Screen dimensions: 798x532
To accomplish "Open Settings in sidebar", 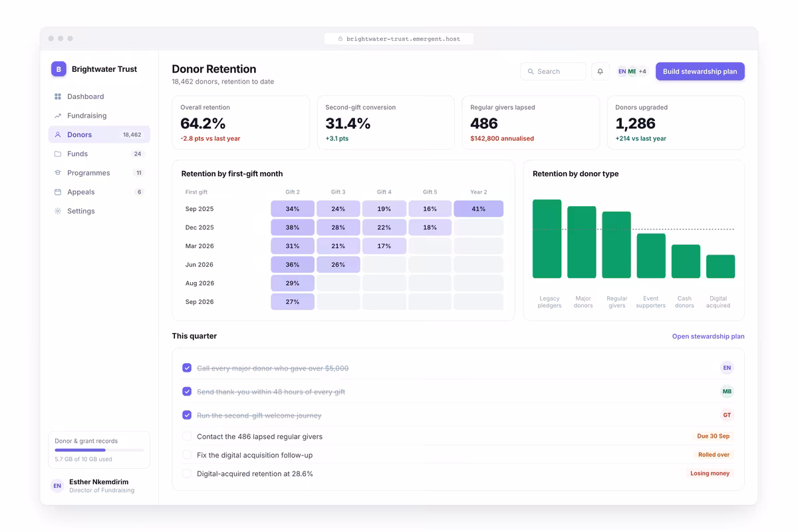I will (99, 211).
